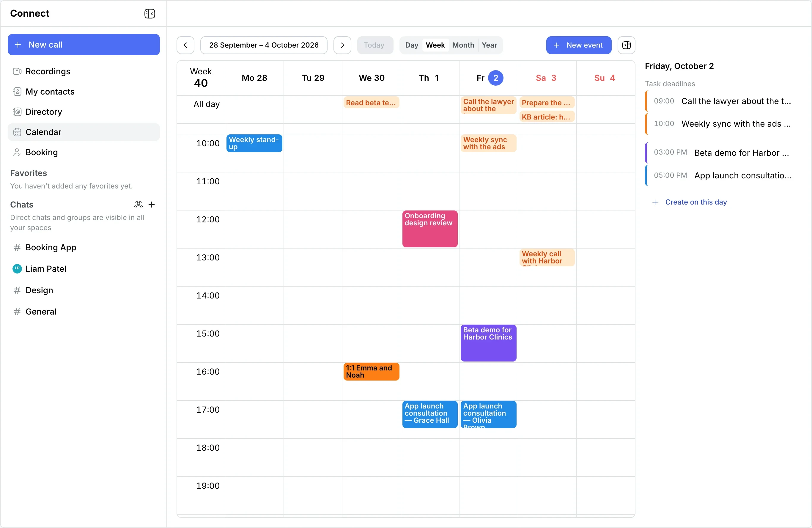Select Saturday 3 column header
Screen dimensions: 812x528
coord(547,78)
